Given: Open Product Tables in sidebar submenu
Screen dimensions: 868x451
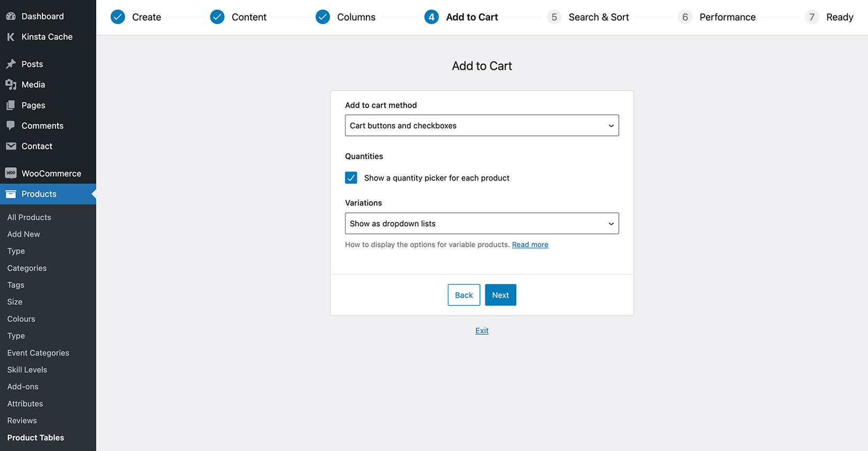Looking at the screenshot, I should pyautogui.click(x=35, y=438).
